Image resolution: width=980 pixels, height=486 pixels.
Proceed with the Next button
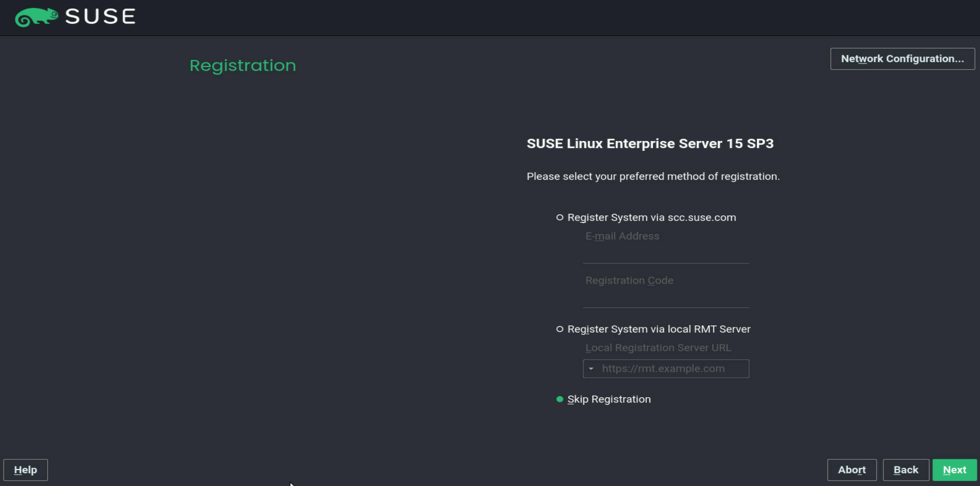[954, 470]
